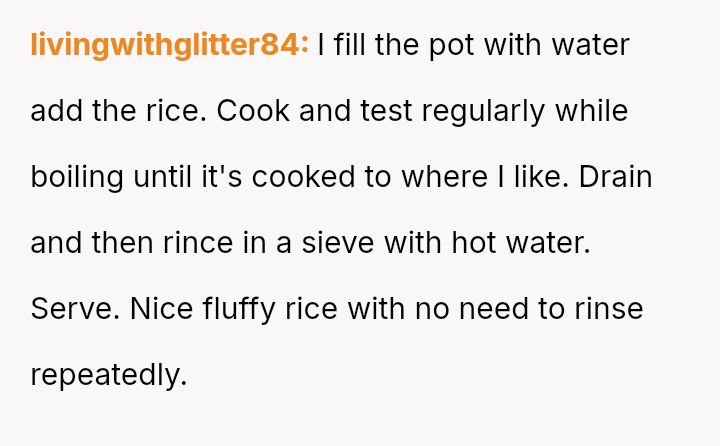This screenshot has width=720, height=446.
Task: Click the word "regularly" in the comment
Action: pyautogui.click(x=483, y=111)
